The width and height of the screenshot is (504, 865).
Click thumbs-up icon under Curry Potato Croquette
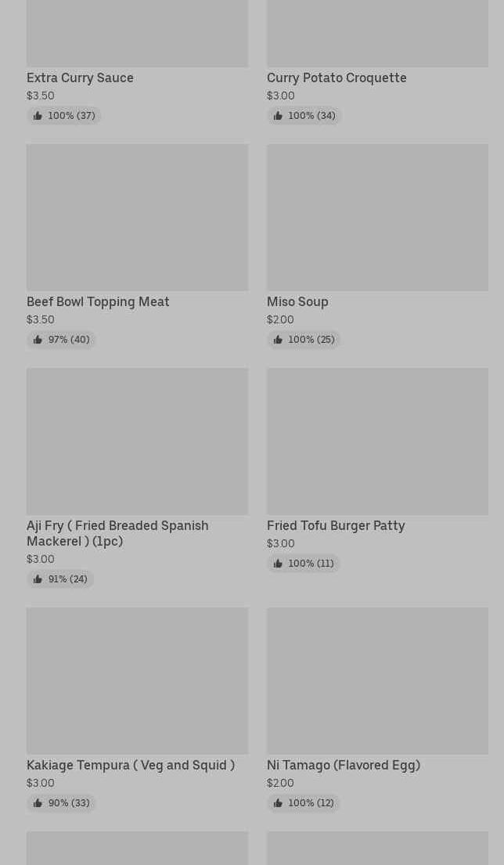click(x=278, y=115)
